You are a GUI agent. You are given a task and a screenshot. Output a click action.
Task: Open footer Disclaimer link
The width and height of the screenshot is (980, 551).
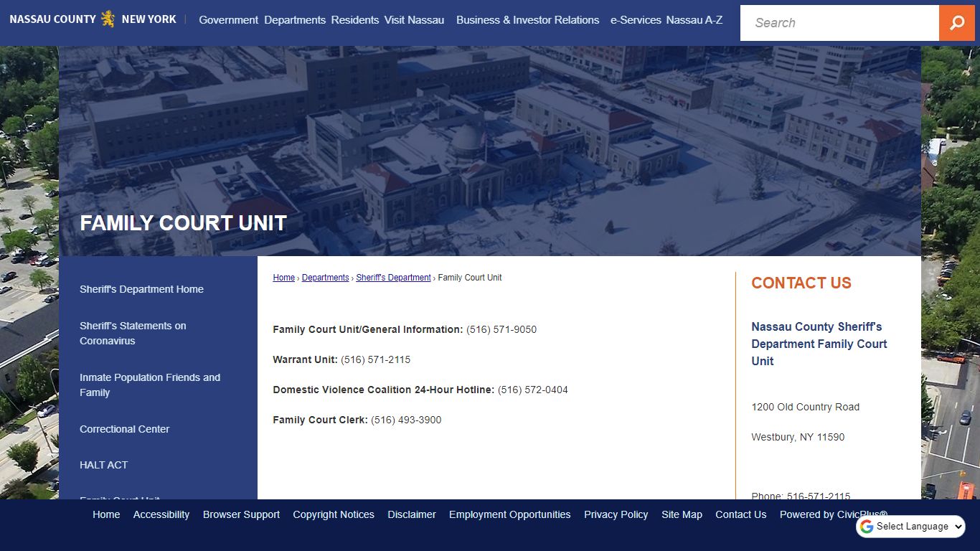[412, 514]
